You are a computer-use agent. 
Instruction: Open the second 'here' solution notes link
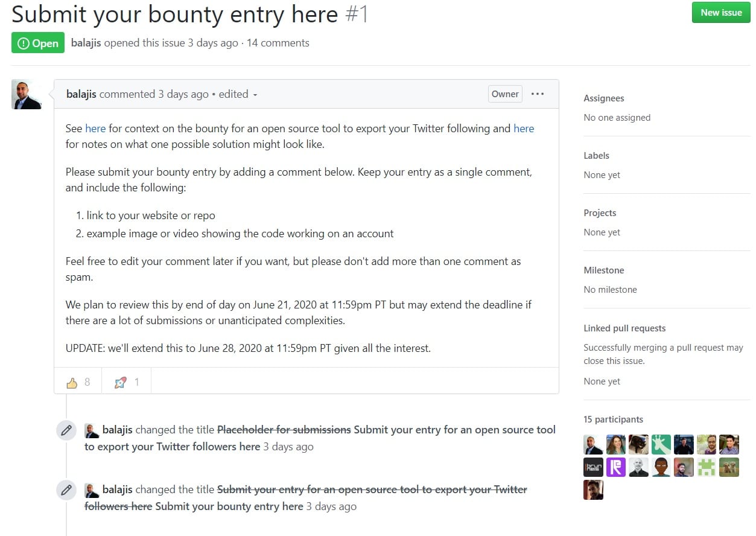coord(524,128)
